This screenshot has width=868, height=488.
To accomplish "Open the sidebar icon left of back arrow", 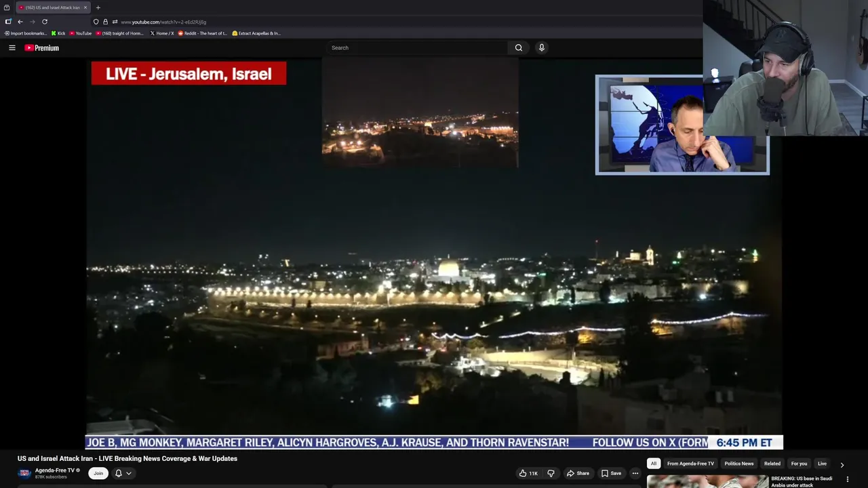I will click(8, 22).
